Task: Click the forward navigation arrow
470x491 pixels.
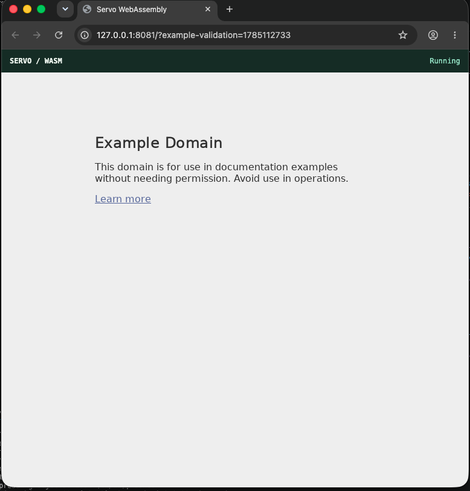Action: (x=37, y=35)
